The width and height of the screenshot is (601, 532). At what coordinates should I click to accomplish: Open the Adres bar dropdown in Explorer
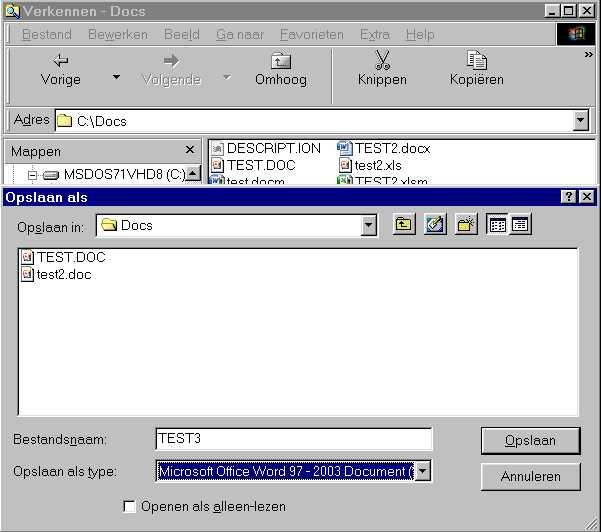(x=581, y=121)
